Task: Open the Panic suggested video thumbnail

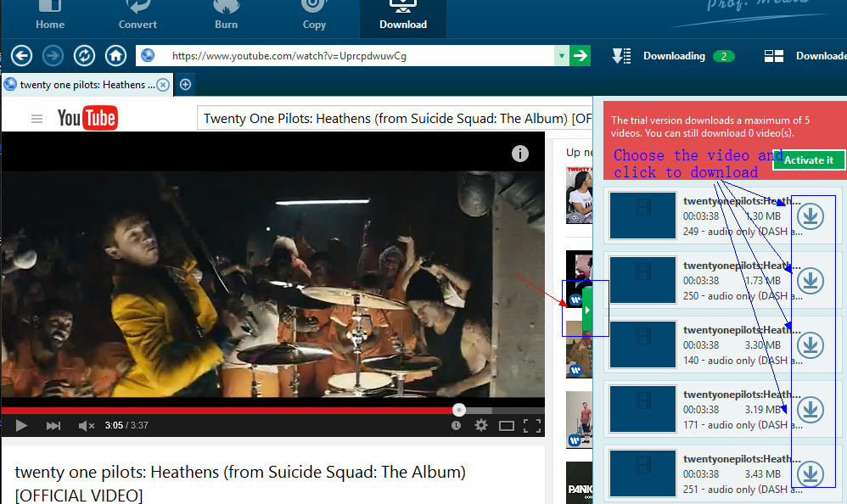Action: (579, 483)
